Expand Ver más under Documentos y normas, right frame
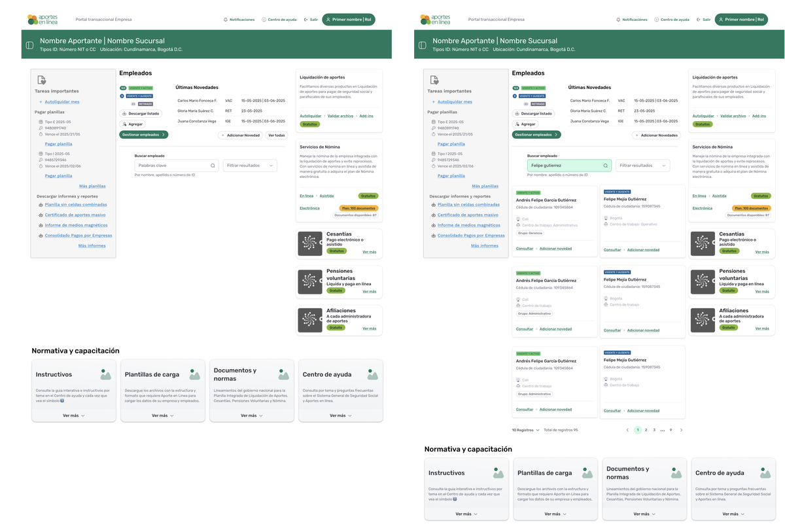 pyautogui.click(x=644, y=514)
